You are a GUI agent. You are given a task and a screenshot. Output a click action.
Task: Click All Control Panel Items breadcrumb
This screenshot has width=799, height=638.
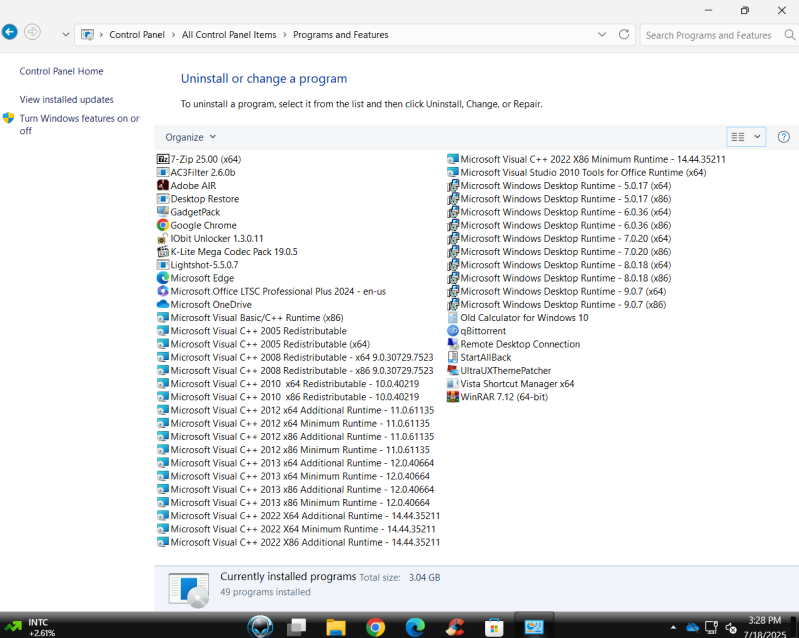tap(229, 35)
